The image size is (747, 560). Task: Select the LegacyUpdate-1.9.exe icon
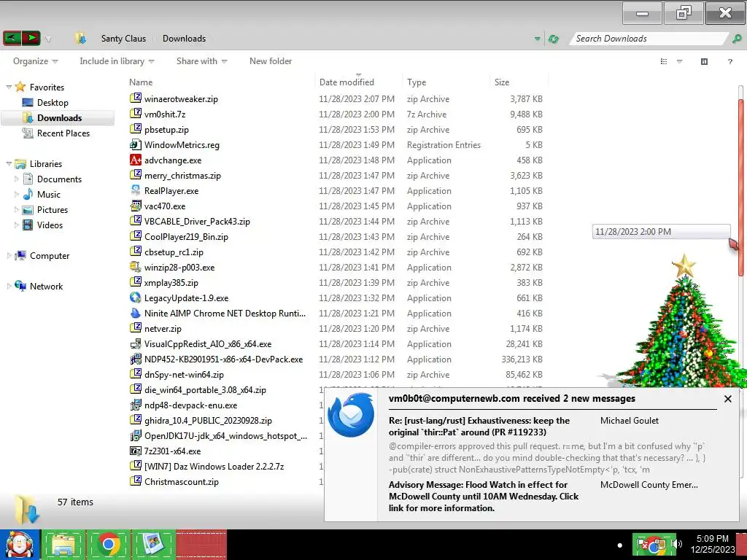[136, 297]
